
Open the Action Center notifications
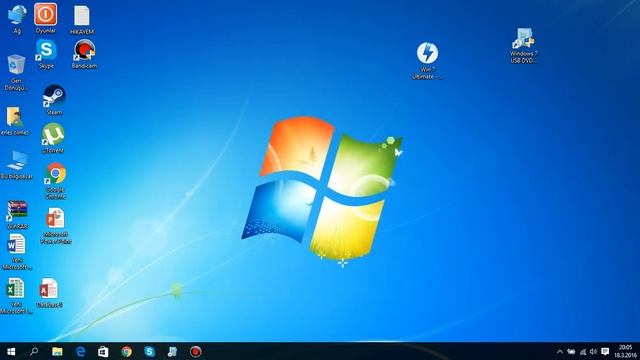click(605, 351)
